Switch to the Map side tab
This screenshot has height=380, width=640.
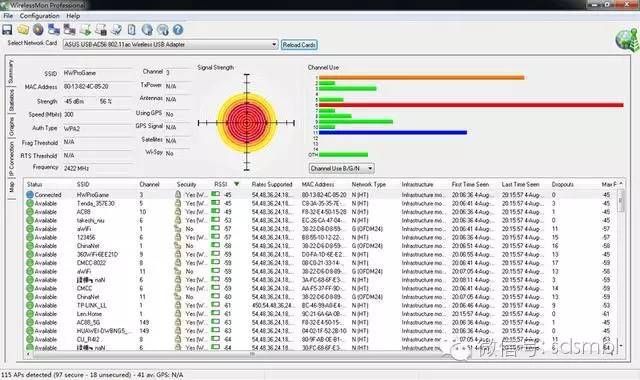point(11,187)
